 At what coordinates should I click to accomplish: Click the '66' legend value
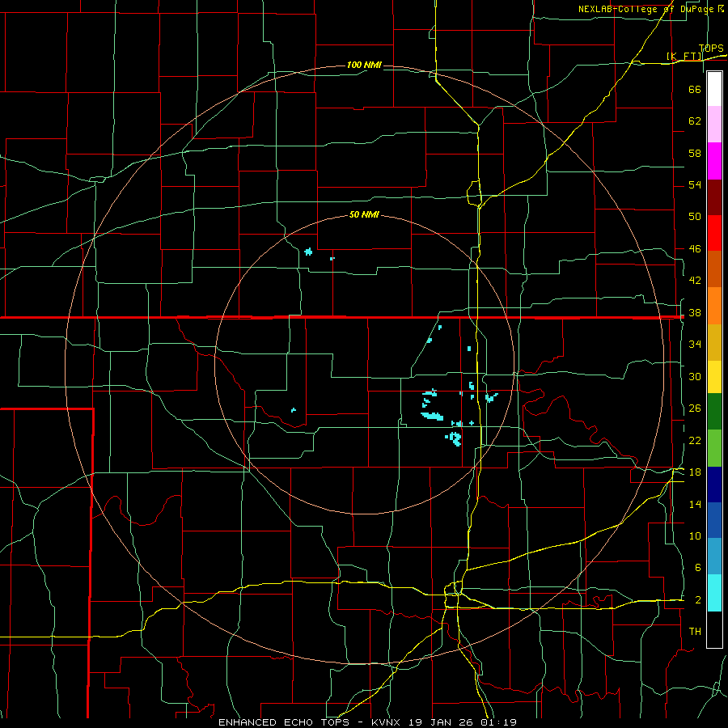coord(695,90)
